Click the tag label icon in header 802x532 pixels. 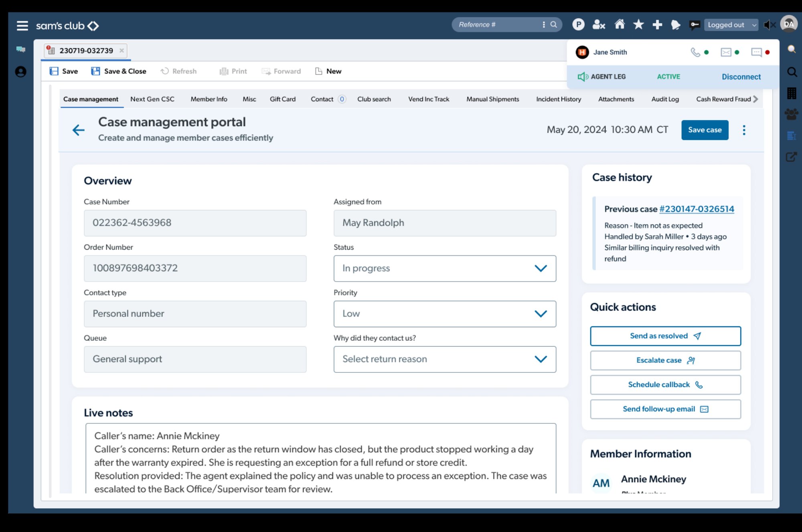pyautogui.click(x=676, y=25)
